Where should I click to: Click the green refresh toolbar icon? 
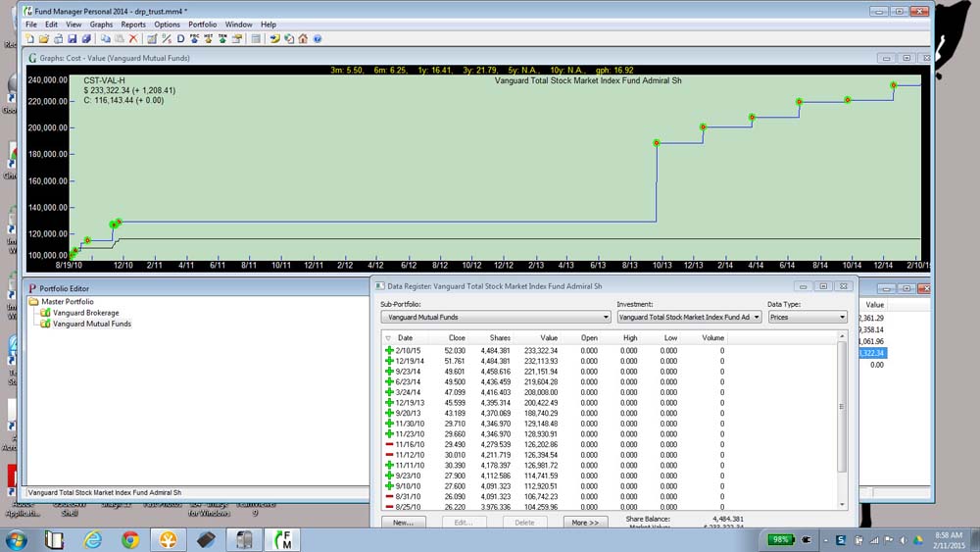289,39
